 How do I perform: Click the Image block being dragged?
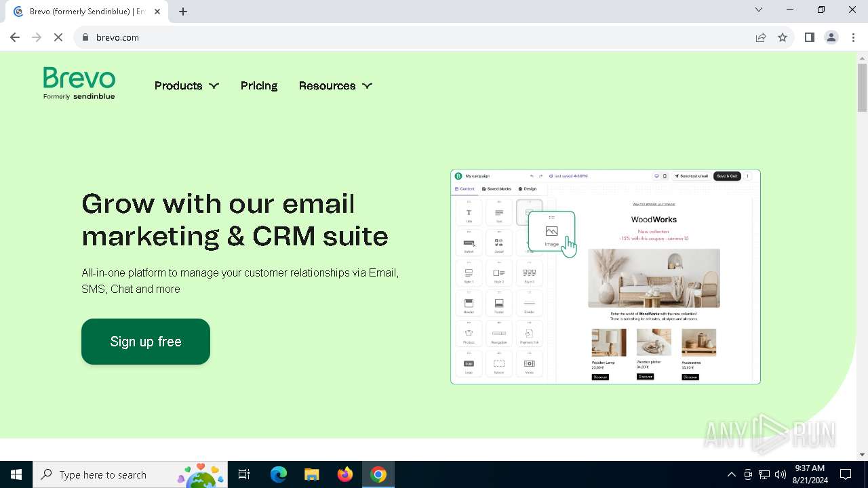click(551, 231)
